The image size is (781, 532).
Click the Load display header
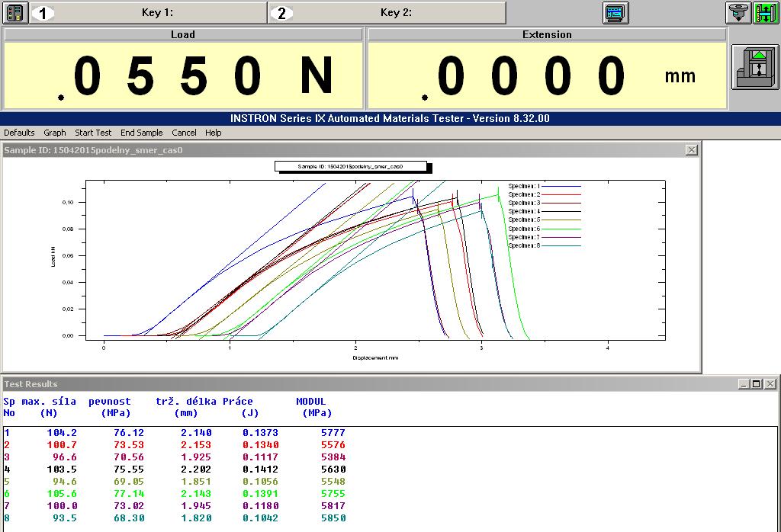tap(183, 34)
